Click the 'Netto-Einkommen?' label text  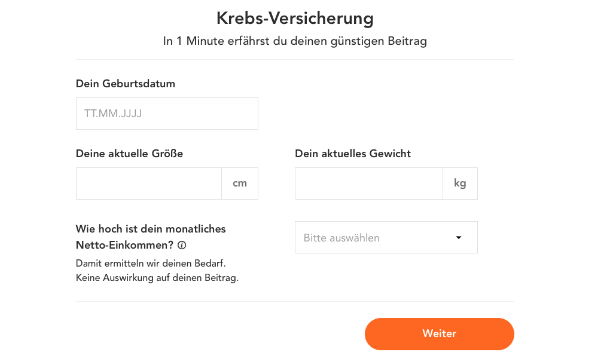[124, 245]
